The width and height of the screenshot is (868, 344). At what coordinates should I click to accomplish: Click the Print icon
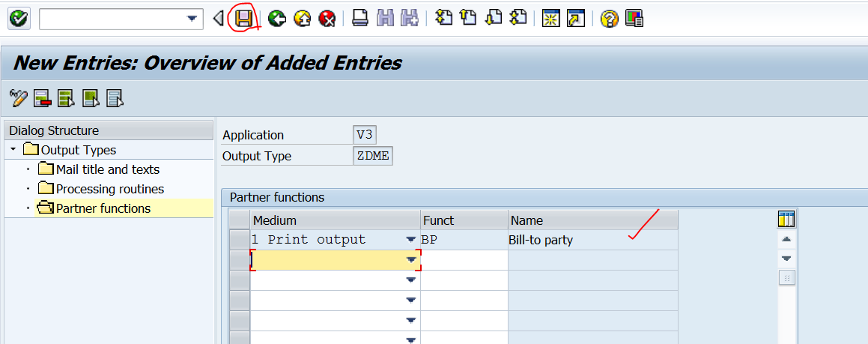360,19
